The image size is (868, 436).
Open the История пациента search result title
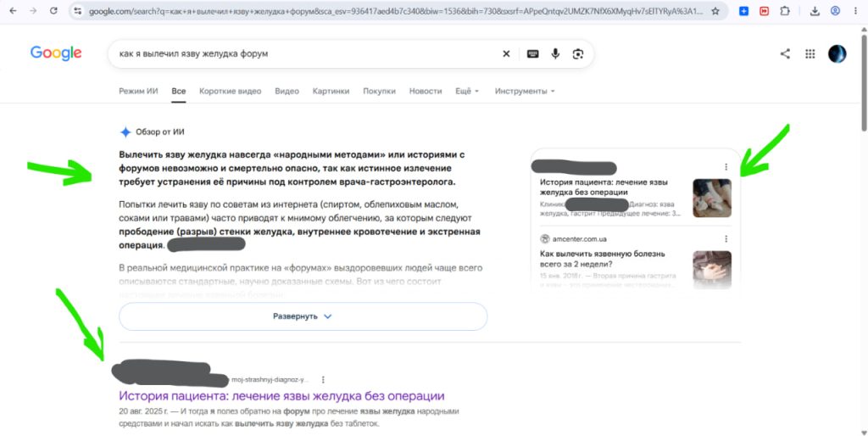281,396
